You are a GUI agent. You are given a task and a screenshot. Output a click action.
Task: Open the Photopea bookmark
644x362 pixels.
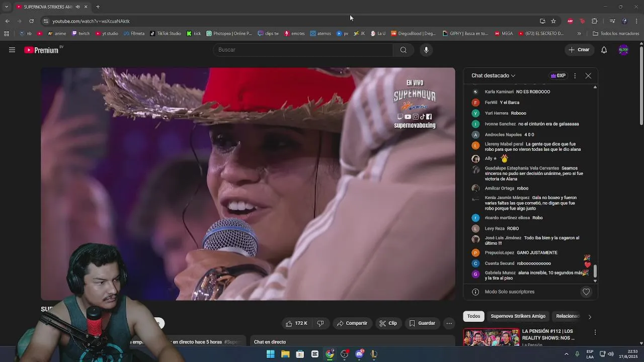click(229, 34)
